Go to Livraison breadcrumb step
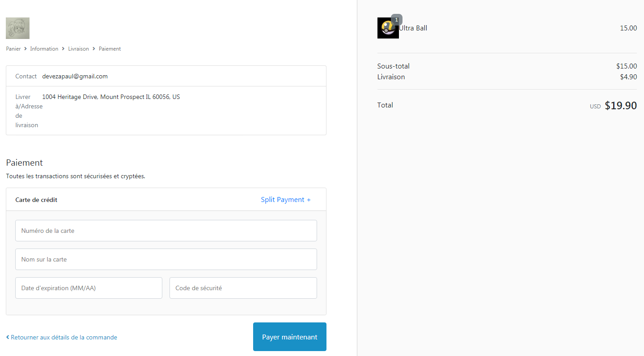The height and width of the screenshot is (356, 644). point(79,49)
